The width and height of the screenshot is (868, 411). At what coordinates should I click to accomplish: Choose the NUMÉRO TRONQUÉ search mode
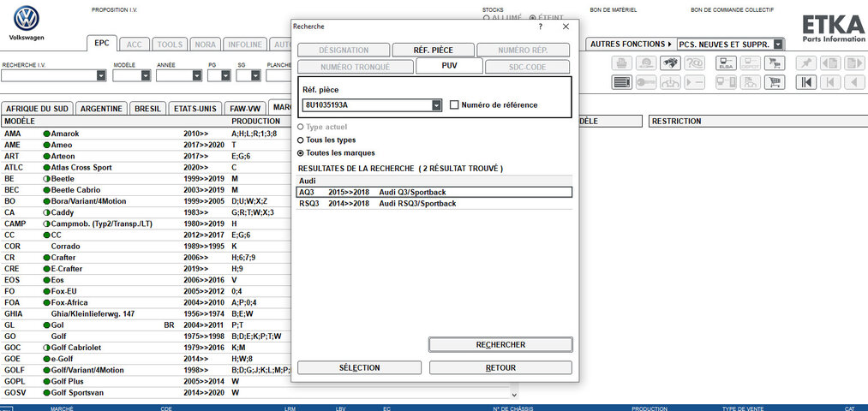pyautogui.click(x=356, y=67)
